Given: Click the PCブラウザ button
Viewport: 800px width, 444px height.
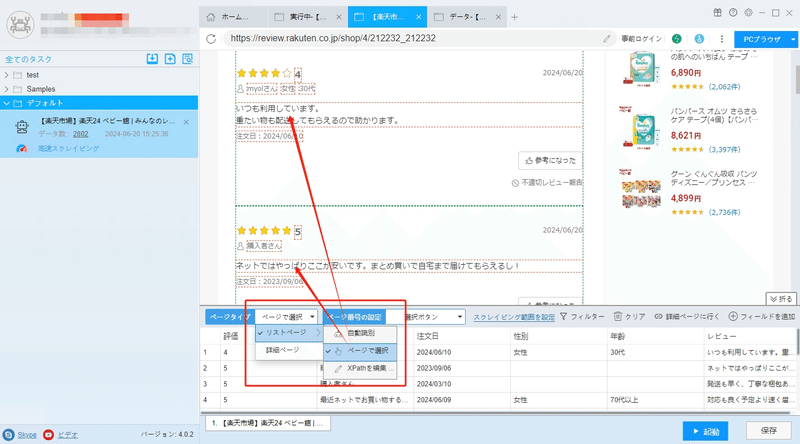Looking at the screenshot, I should (x=761, y=39).
